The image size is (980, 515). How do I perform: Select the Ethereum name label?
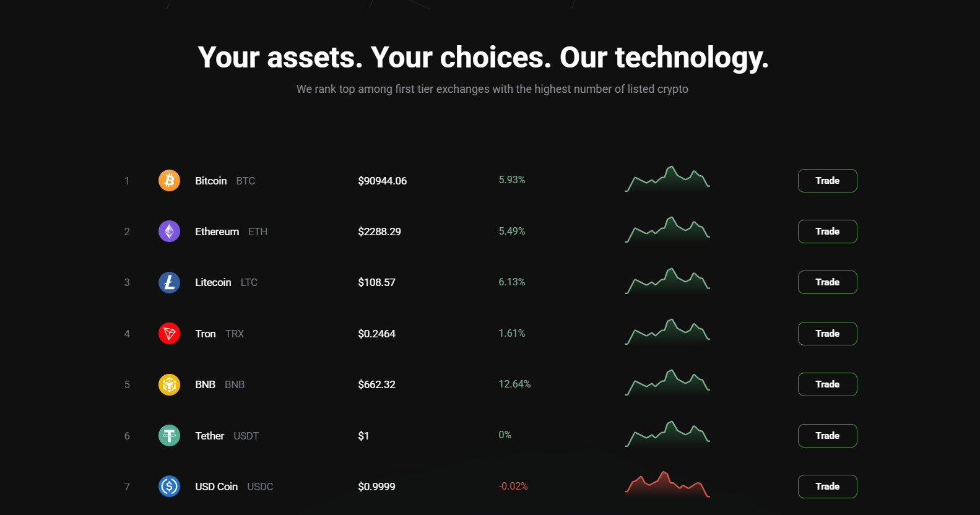pos(217,232)
